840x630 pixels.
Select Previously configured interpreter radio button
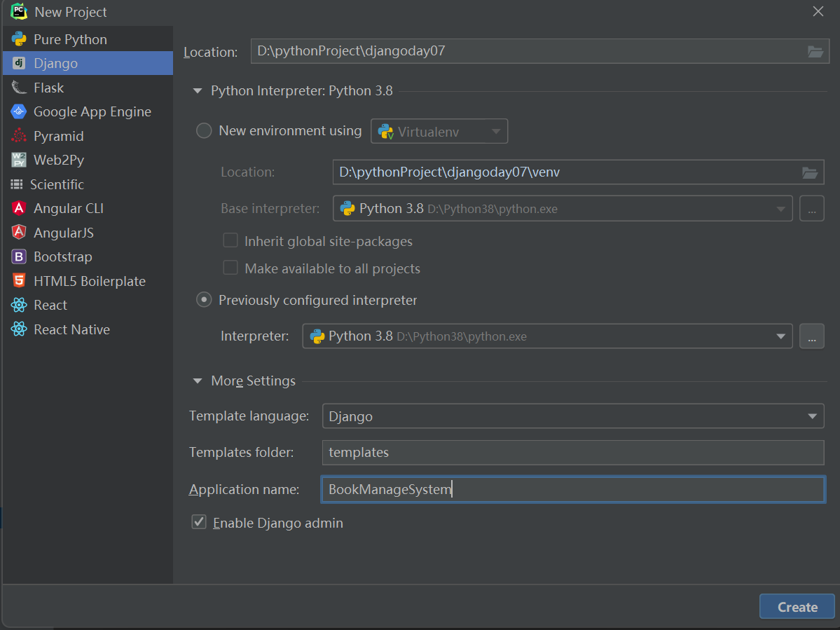click(x=204, y=300)
